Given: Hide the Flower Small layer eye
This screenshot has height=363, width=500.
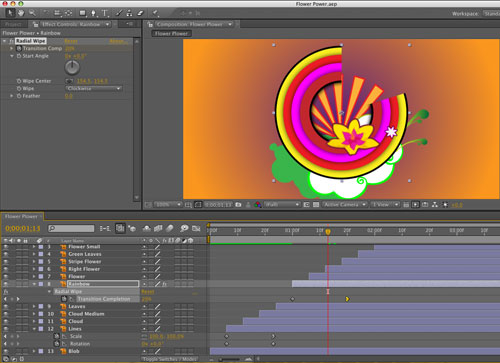Looking at the screenshot, I should [6, 247].
